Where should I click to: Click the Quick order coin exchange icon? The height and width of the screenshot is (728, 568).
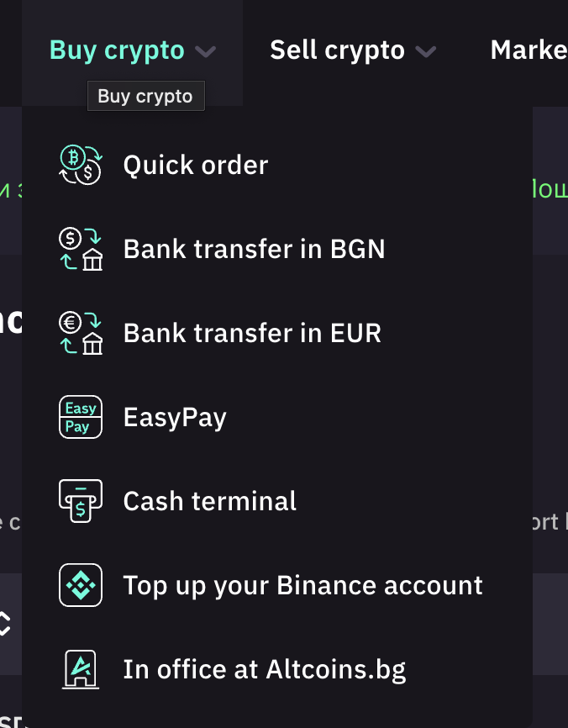(81, 165)
